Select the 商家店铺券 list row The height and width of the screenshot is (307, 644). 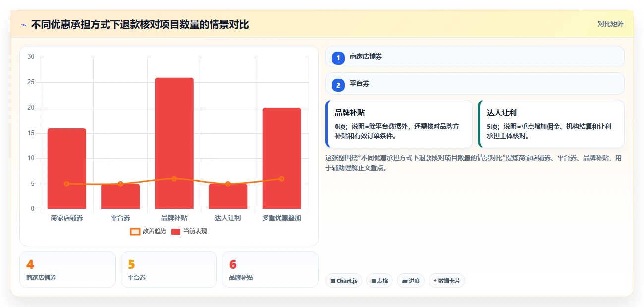coord(475,56)
